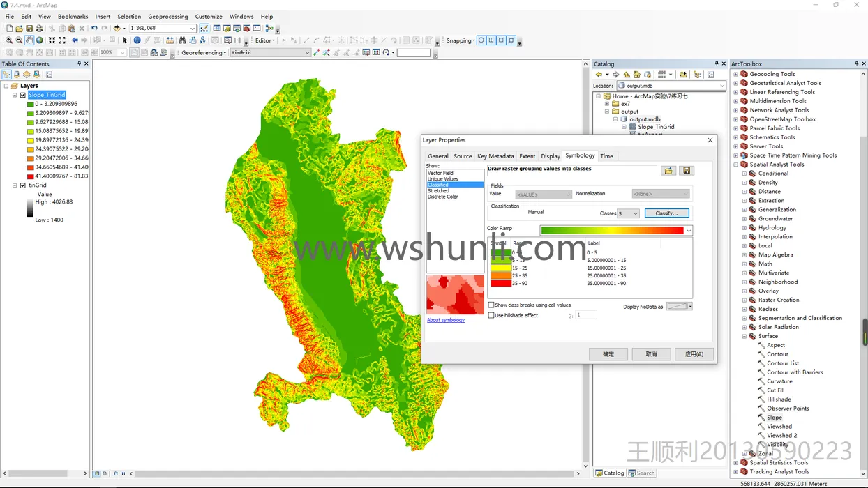The image size is (868, 488).
Task: Click the Add Data icon
Action: click(x=117, y=29)
